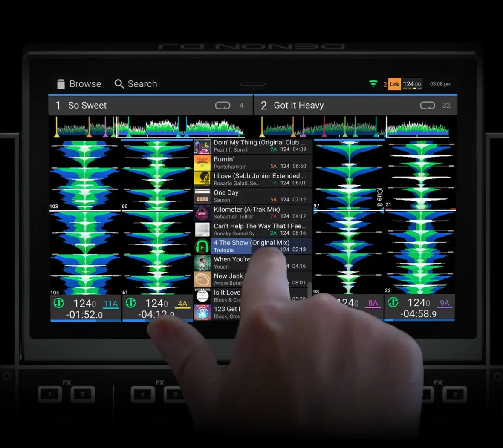The width and height of the screenshot is (503, 448).
Task: Open the Browse library icon
Action: [x=61, y=84]
